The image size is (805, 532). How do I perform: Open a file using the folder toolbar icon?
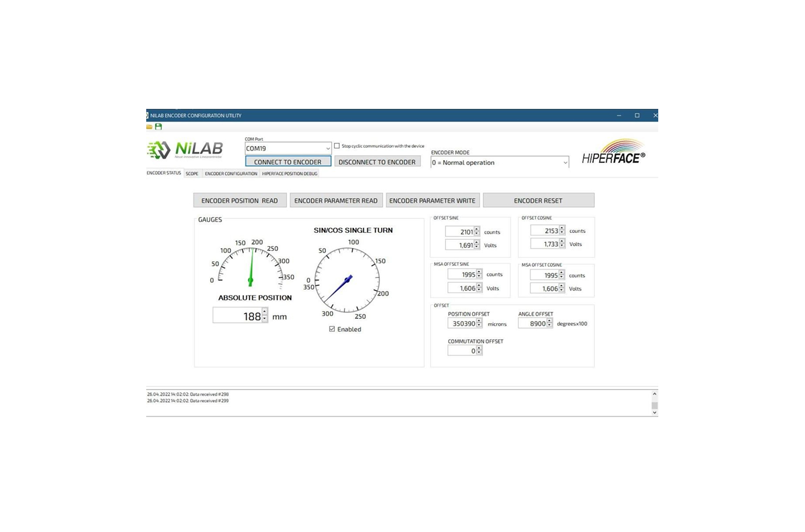[x=149, y=127]
